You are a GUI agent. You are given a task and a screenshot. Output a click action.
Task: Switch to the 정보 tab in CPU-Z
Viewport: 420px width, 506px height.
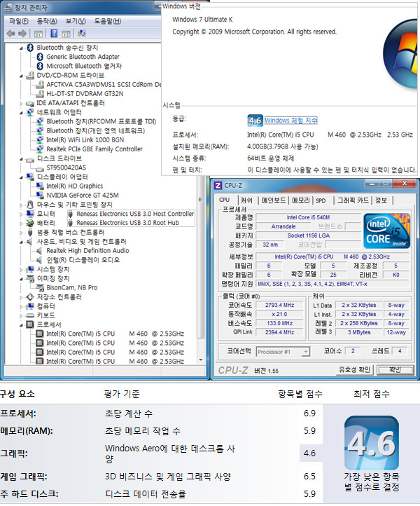coord(381,200)
